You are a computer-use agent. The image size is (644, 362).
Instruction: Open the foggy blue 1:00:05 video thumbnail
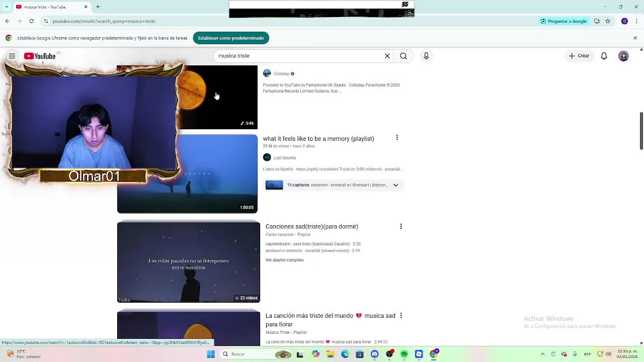coord(187,174)
